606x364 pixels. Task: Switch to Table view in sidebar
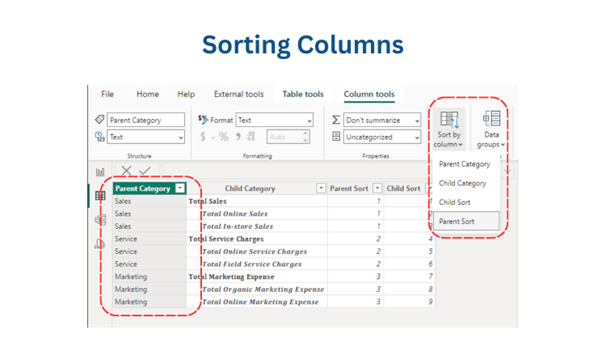[100, 196]
